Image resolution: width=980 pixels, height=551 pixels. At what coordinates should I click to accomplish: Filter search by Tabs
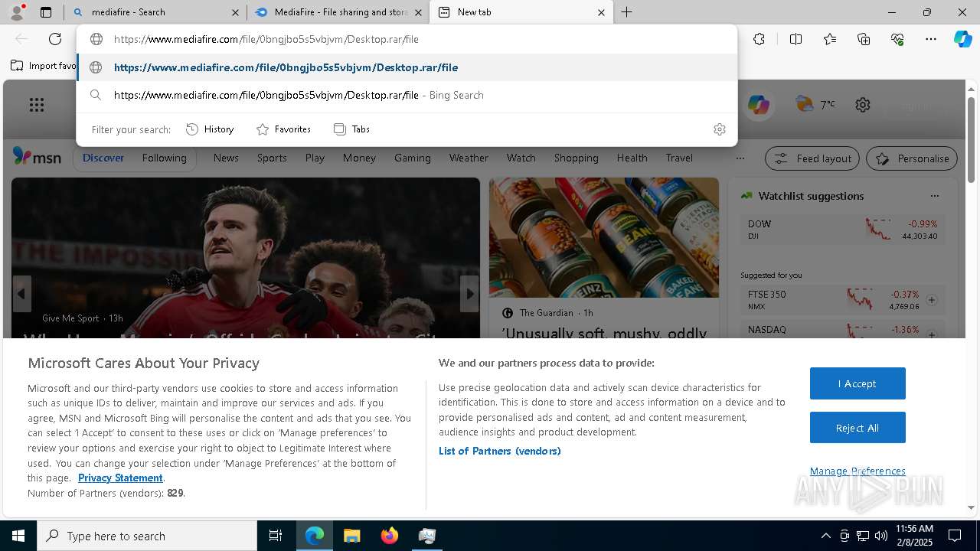pos(351,129)
